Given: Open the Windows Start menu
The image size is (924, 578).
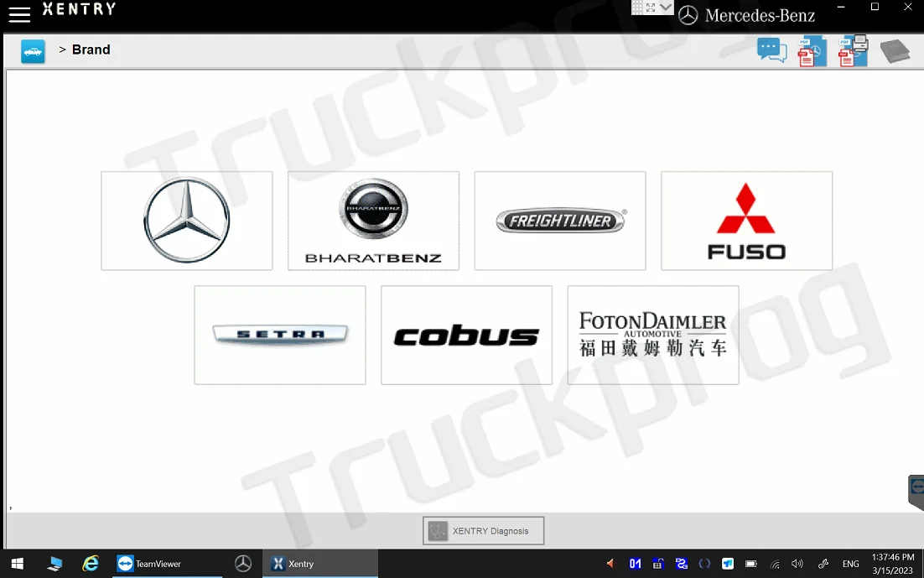Looking at the screenshot, I should pyautogui.click(x=17, y=564).
